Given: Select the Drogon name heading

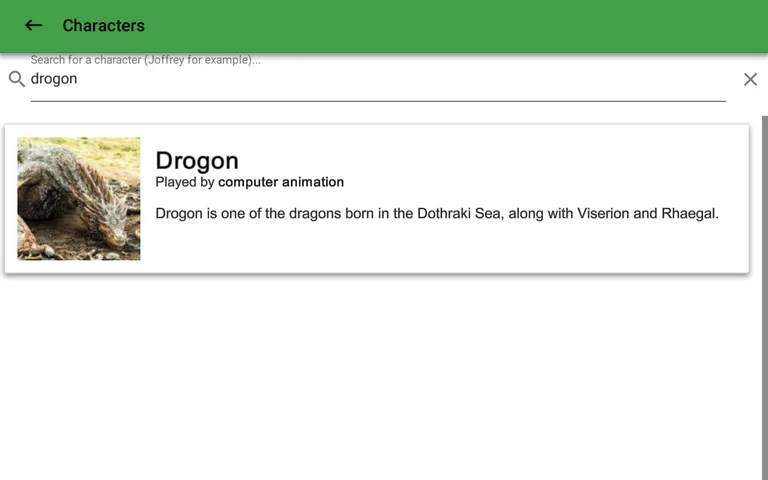Looking at the screenshot, I should (197, 160).
